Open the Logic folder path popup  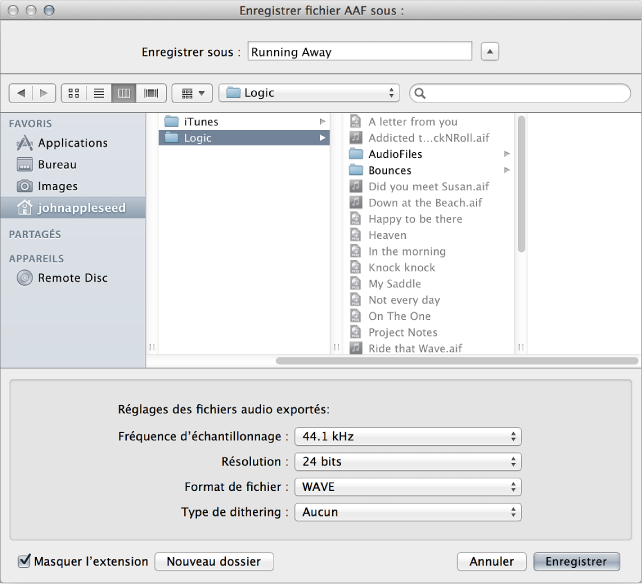(x=309, y=93)
